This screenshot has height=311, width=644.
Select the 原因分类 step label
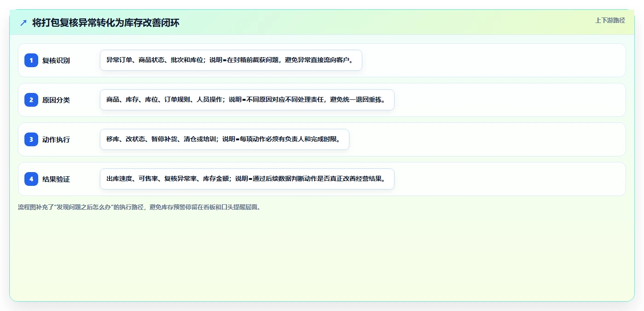56,100
